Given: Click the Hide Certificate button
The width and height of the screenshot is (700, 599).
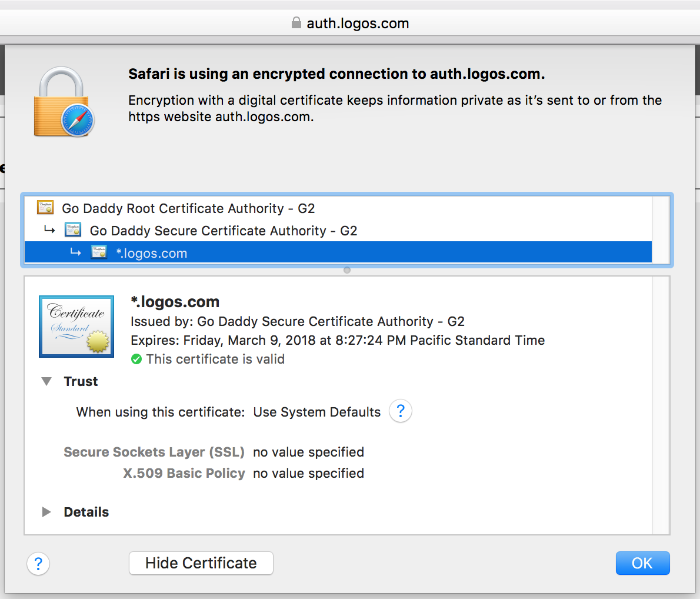Looking at the screenshot, I should point(201,563).
